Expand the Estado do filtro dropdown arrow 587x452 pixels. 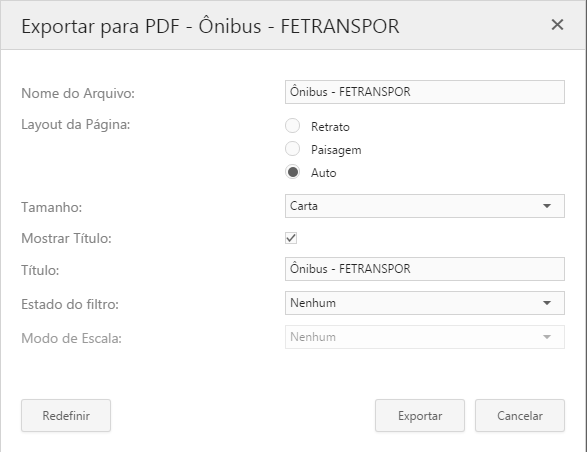[x=547, y=303]
